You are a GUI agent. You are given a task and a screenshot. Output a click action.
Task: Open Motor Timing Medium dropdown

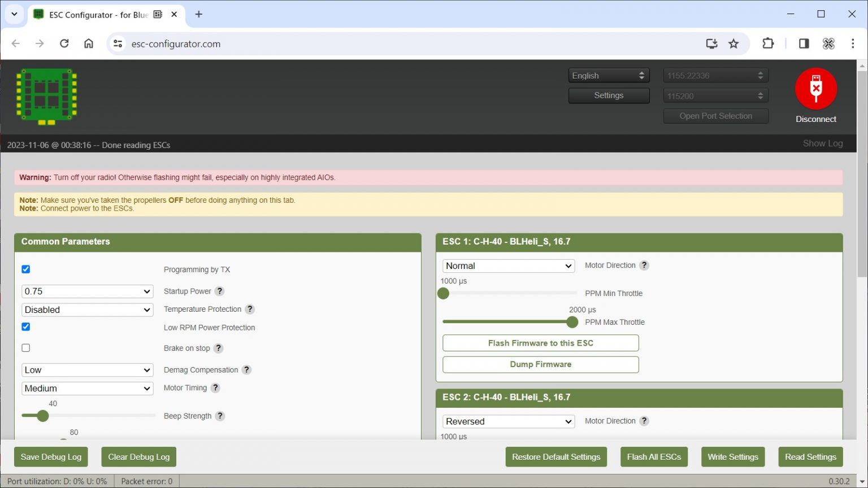tap(88, 388)
